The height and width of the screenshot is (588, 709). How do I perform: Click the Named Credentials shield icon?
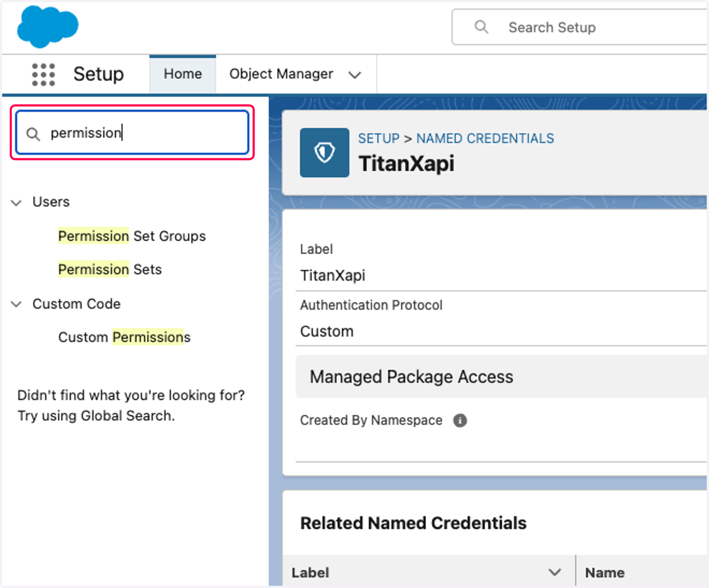click(324, 153)
